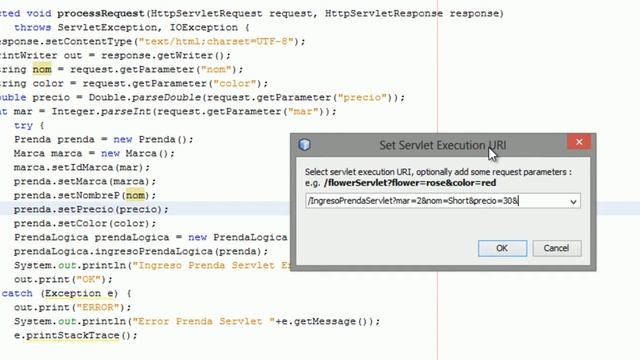The image size is (640, 360).
Task: Click the line 'Marca marca = new Marca();'
Action: coord(94,153)
